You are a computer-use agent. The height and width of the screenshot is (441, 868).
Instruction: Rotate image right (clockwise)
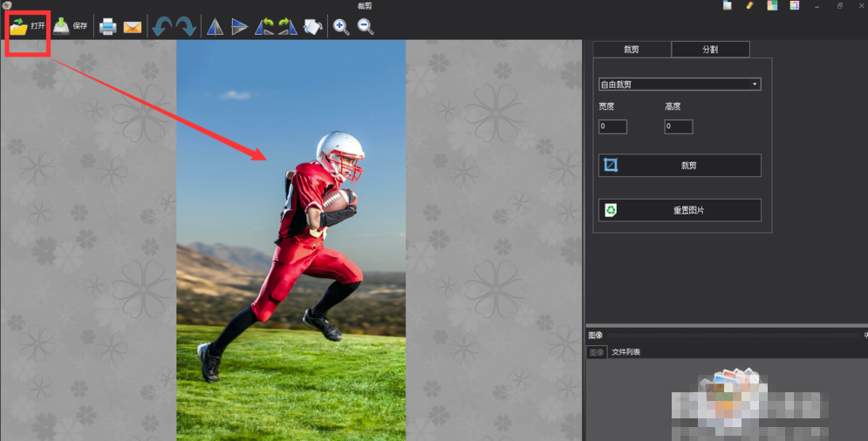pyautogui.click(x=287, y=27)
